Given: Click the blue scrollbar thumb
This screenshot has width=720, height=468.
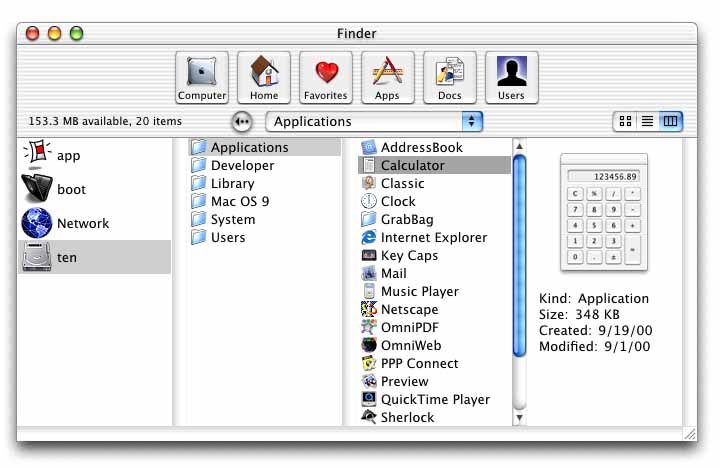Looking at the screenshot, I should (519, 256).
